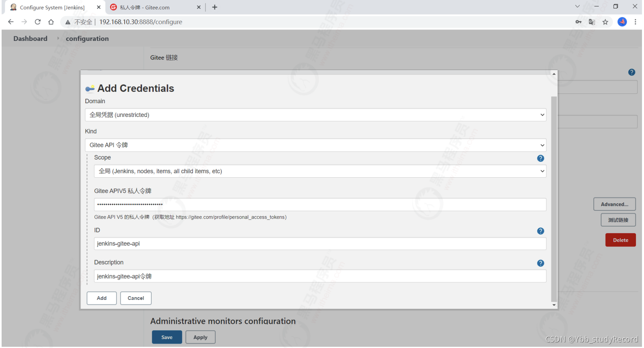Click the dialog scrollbar down arrow

pyautogui.click(x=554, y=305)
